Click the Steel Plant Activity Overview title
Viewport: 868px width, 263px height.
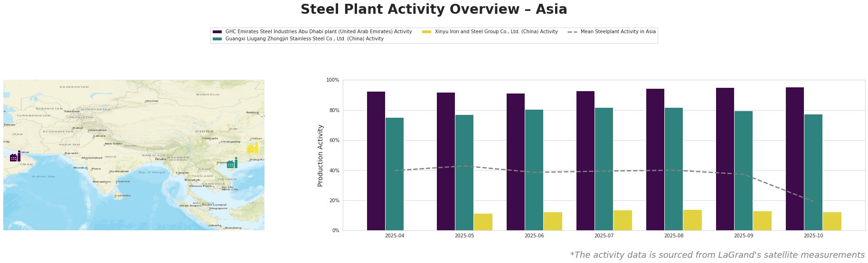pos(434,9)
